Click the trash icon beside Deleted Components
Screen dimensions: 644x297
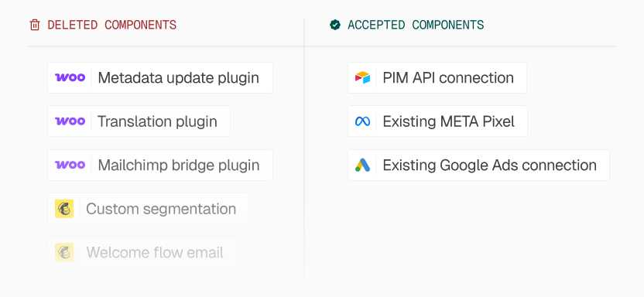35,25
